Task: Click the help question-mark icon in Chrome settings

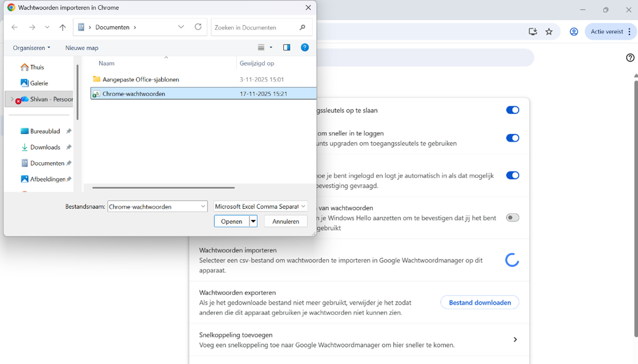Action: click(x=630, y=58)
